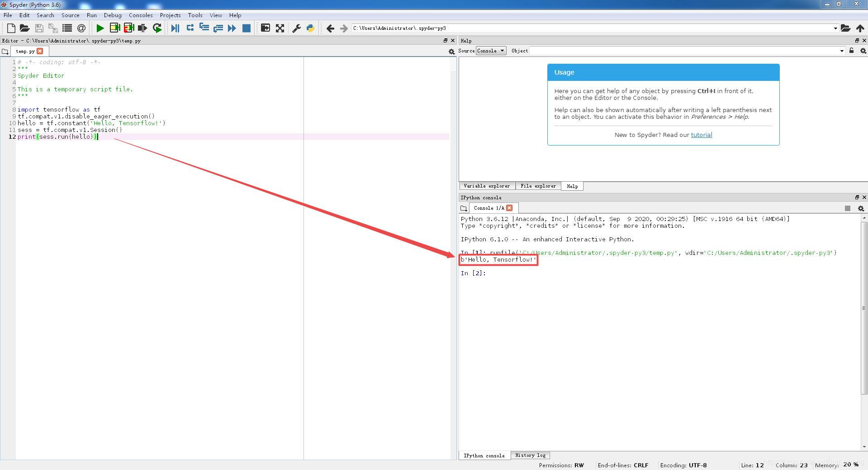Viewport: 868px width, 470px height.
Task: Save all files using the double floppy icon
Action: (x=53, y=28)
